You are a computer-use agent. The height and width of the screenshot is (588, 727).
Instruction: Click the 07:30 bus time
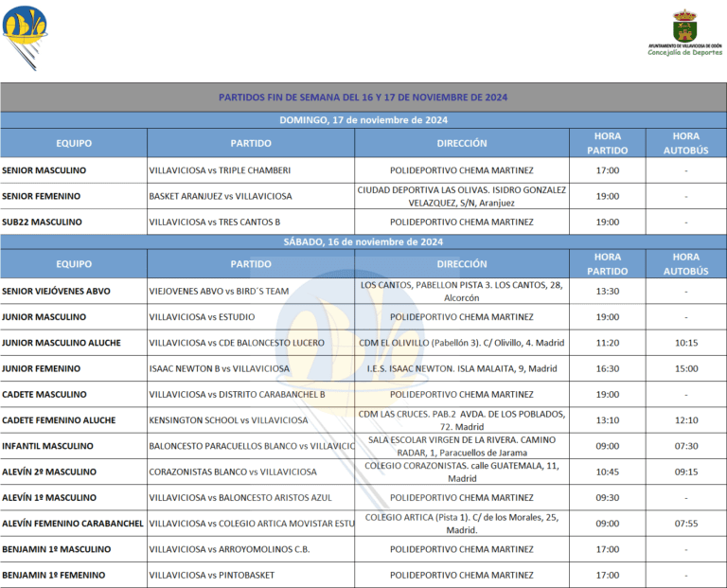click(x=686, y=446)
